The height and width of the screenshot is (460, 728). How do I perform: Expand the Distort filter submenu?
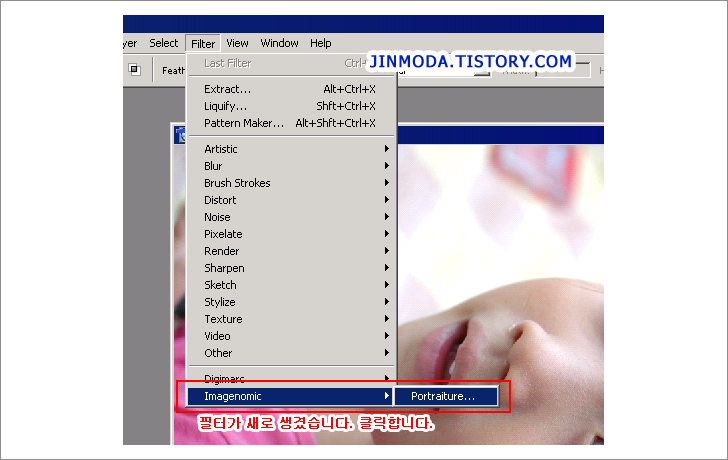click(291, 200)
